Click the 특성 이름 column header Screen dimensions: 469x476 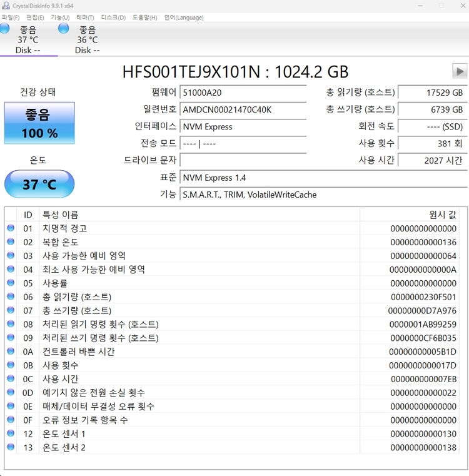pyautogui.click(x=199, y=215)
